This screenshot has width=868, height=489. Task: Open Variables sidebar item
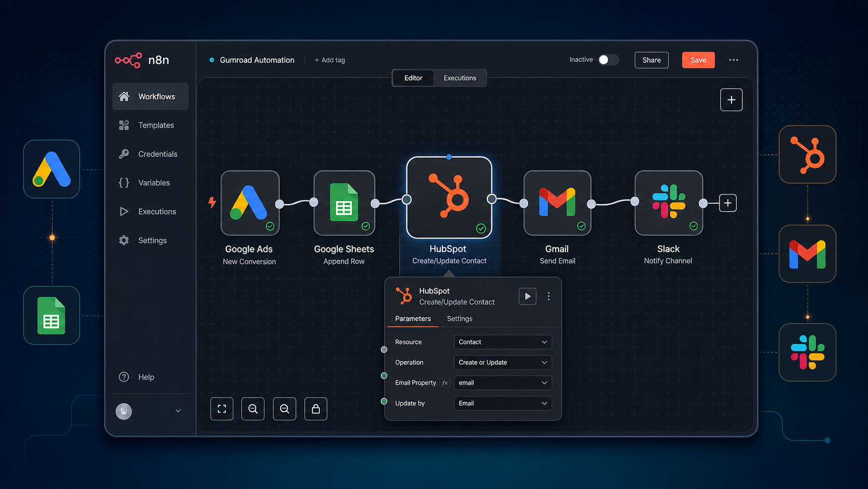[x=150, y=183]
